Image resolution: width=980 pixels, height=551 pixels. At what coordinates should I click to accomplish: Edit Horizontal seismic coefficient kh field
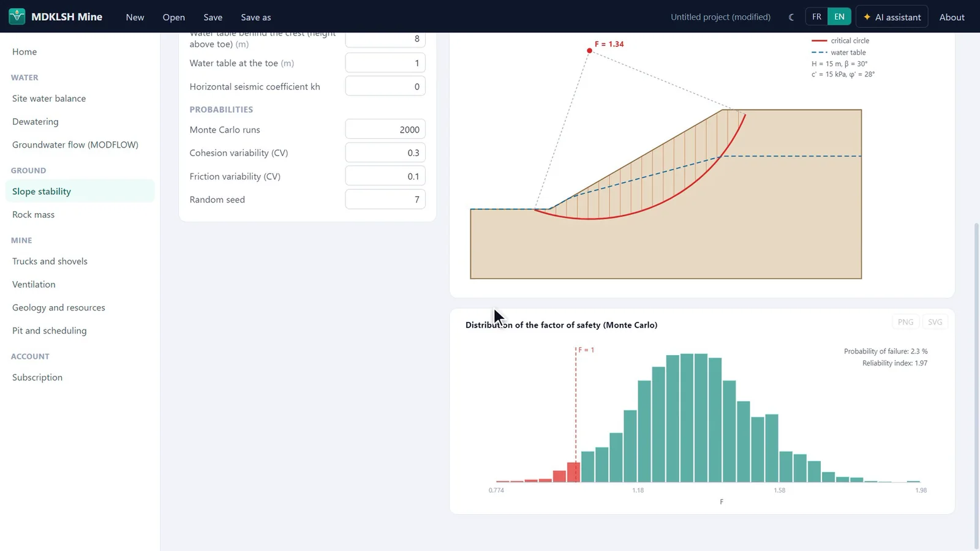pos(385,86)
